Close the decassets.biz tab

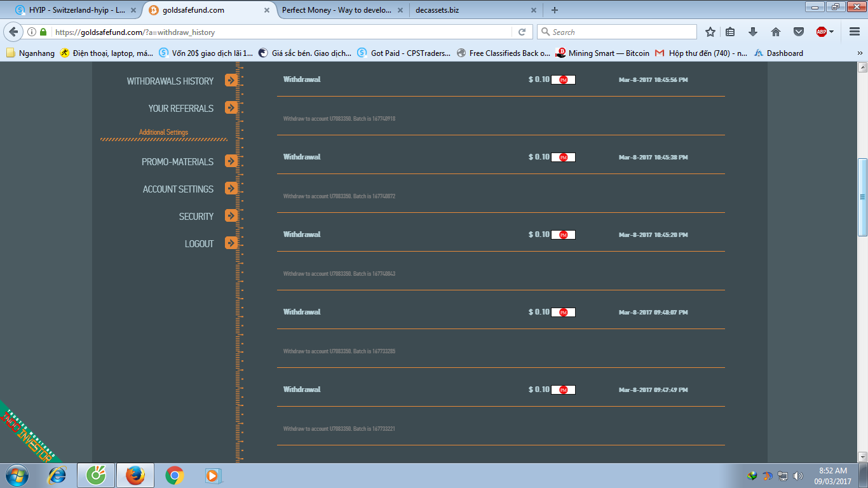534,10
